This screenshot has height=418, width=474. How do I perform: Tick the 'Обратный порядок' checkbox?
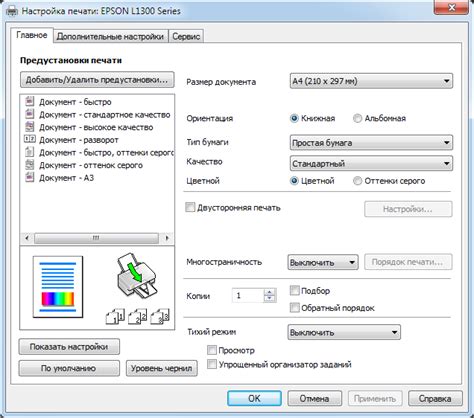tap(294, 307)
